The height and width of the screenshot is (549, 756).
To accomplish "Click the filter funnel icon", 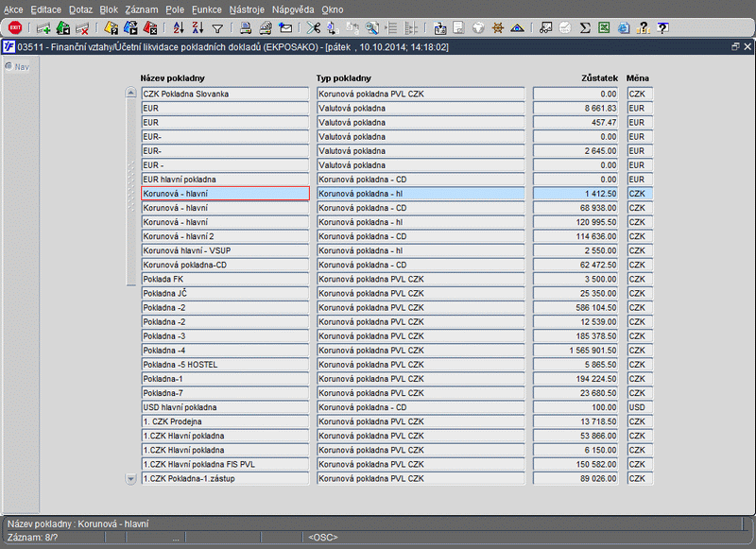I will click(217, 29).
